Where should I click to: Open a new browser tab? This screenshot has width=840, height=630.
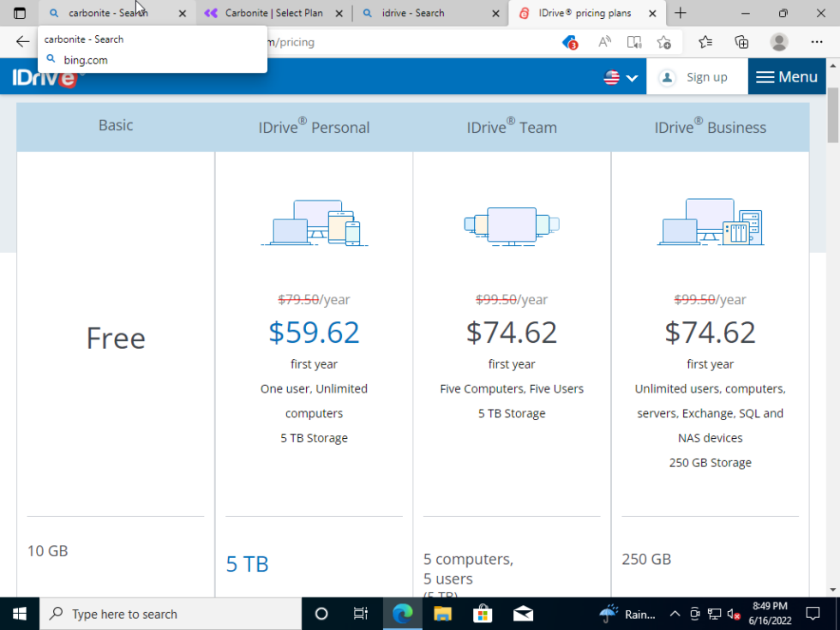tap(681, 13)
